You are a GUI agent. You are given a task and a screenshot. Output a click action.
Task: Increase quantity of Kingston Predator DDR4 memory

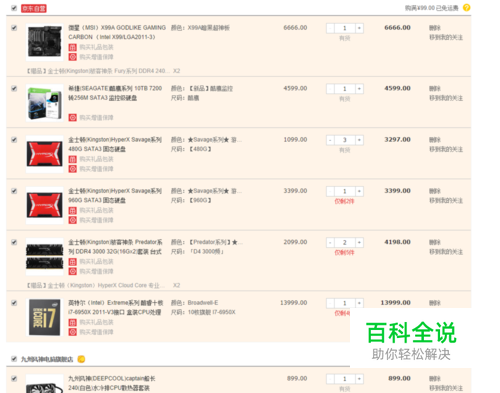(x=359, y=243)
